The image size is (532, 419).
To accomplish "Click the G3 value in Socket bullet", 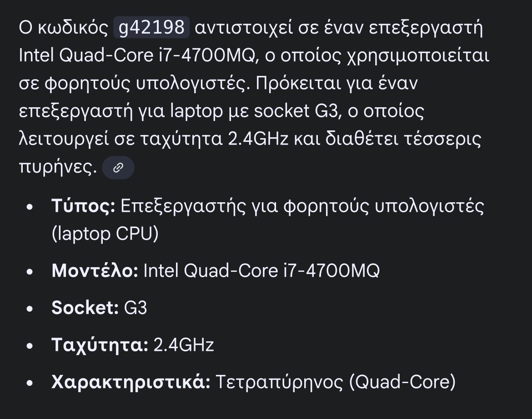I will tap(136, 308).
